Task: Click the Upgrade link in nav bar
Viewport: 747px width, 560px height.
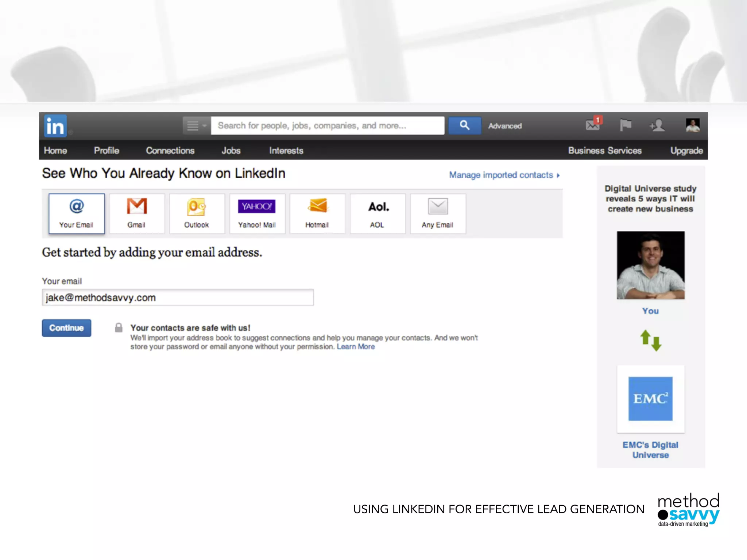Action: (686, 151)
